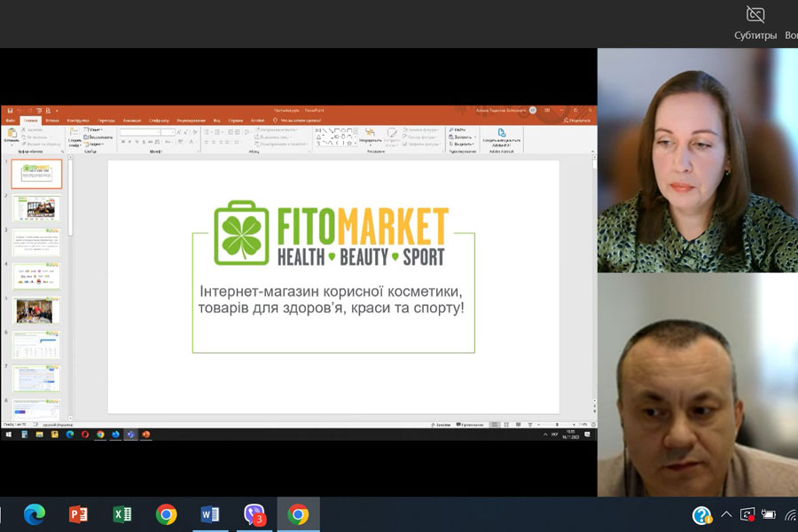798x532 pixels.
Task: Launch PowerPoint from the outer taskbar
Action: pyautogui.click(x=78, y=514)
